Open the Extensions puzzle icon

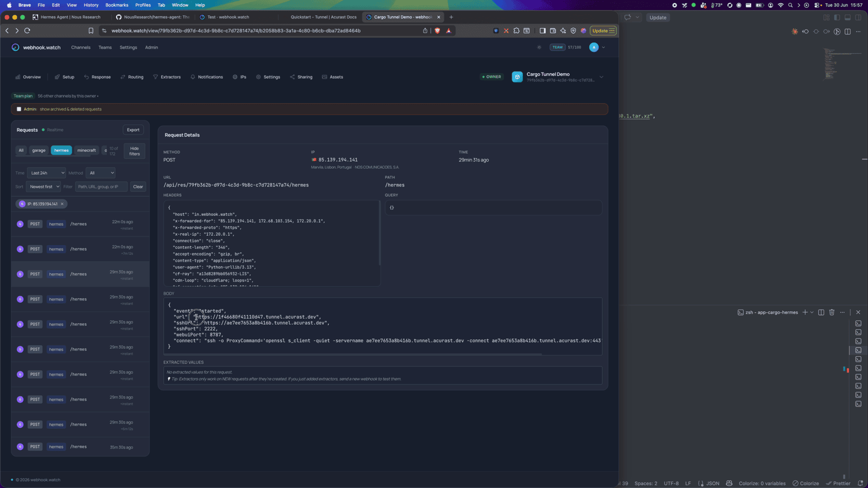point(516,31)
